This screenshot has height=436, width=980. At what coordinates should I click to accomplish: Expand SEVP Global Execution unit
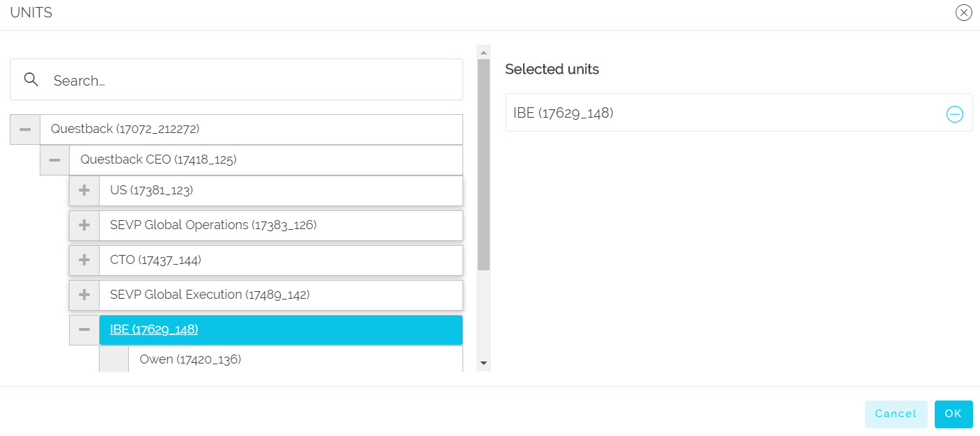coord(84,295)
